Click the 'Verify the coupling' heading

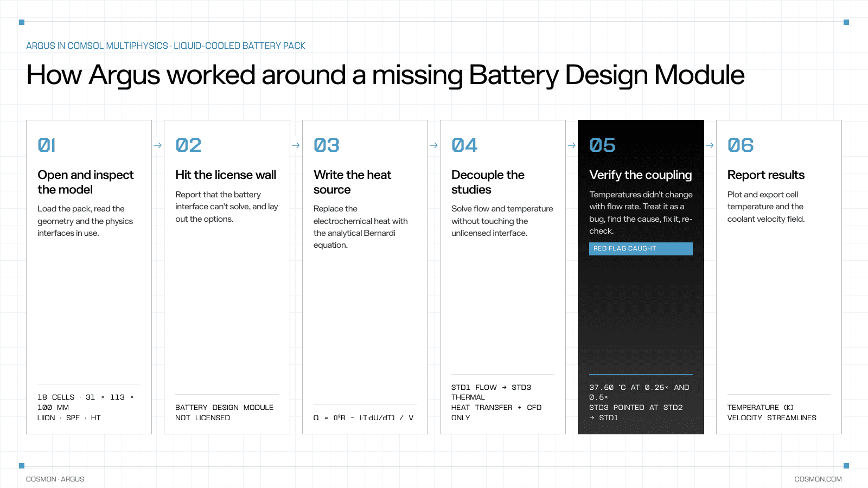[641, 175]
